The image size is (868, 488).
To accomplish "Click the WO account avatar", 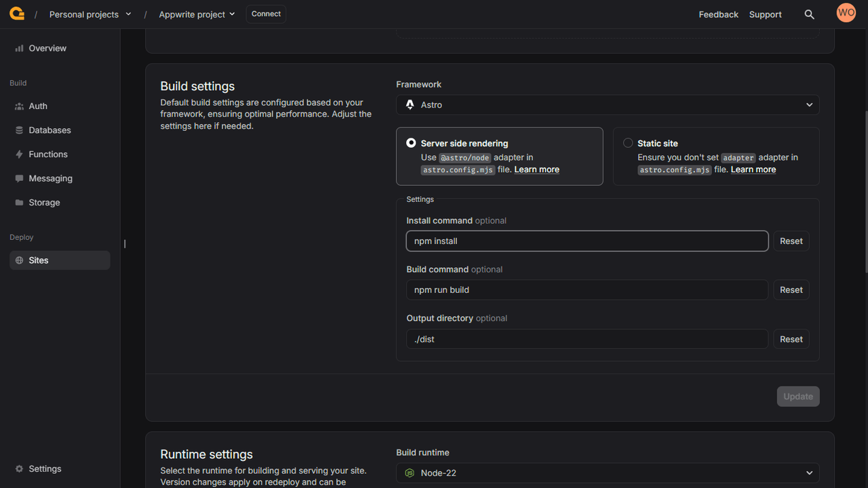I will (846, 12).
